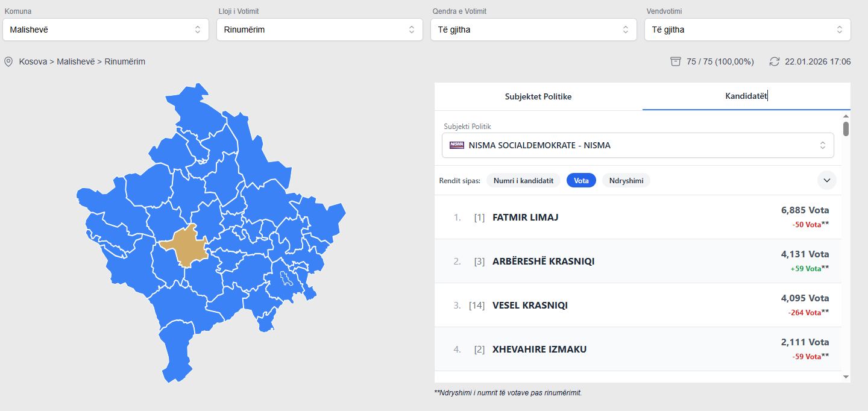Sort by Numri i kandidatit
Viewport: 868px width, 411px height.
click(x=523, y=181)
